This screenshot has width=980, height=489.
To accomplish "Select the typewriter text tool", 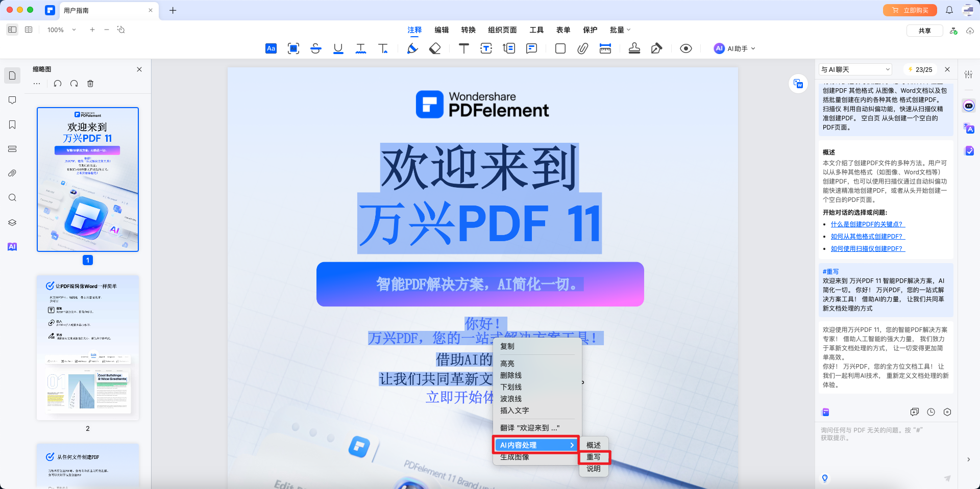I will (x=464, y=48).
